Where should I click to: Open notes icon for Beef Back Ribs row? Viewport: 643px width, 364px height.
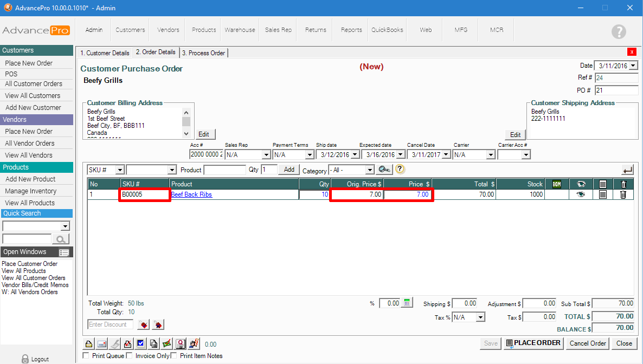(602, 195)
